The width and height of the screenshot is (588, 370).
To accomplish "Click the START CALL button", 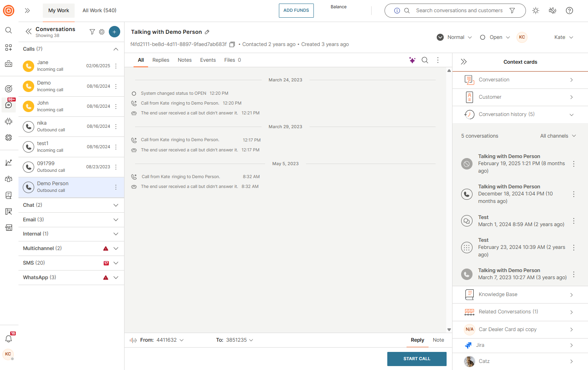I will pyautogui.click(x=417, y=359).
